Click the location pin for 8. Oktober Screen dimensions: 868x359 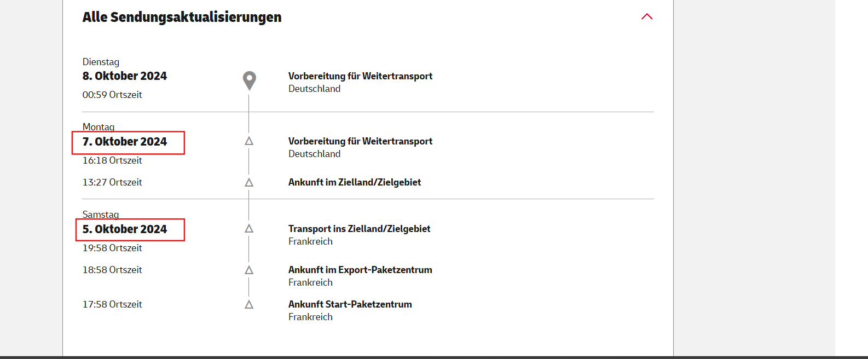pos(249,80)
